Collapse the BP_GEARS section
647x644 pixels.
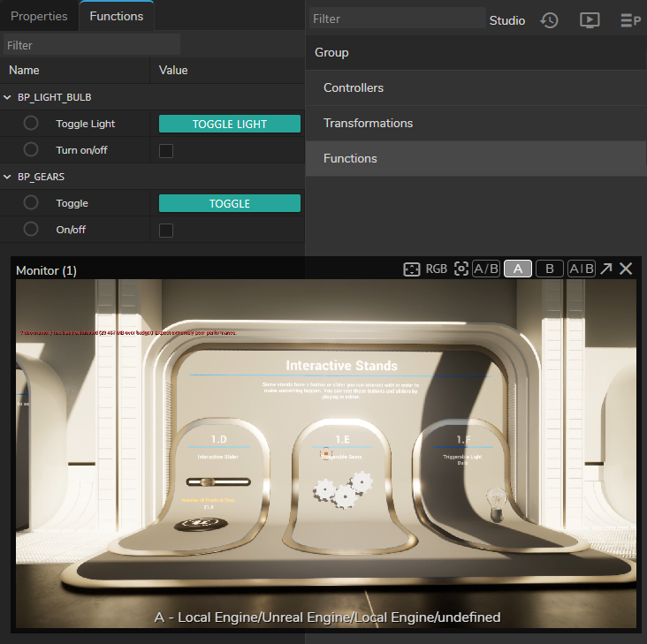pyautogui.click(x=8, y=177)
